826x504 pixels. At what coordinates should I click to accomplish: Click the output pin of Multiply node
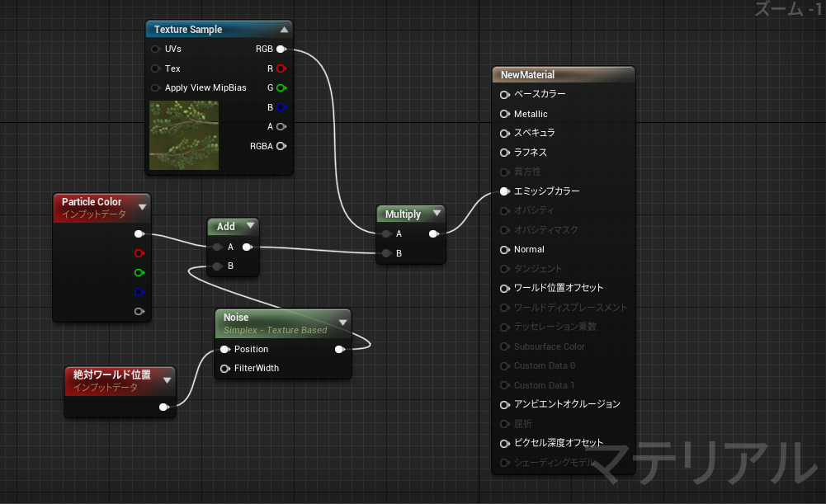click(433, 233)
